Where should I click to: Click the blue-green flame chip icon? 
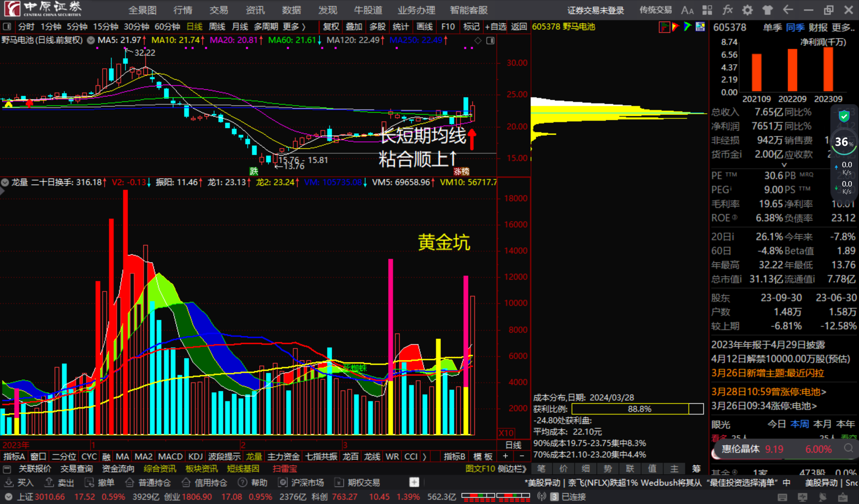click(x=688, y=27)
